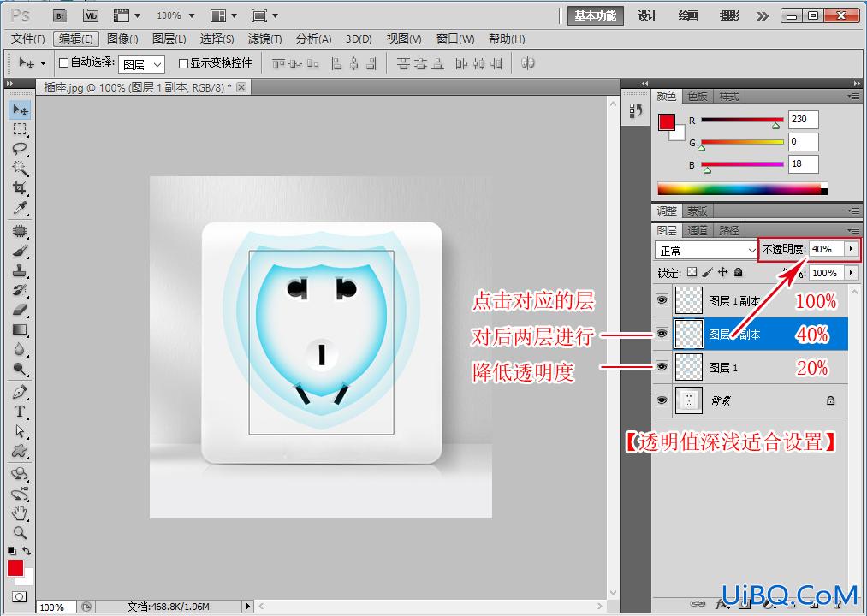The image size is (867, 616).
Task: Click the foreground color swatch in Color panel
Action: [x=666, y=122]
